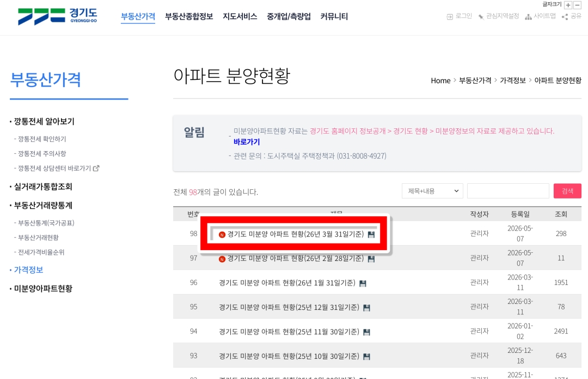Click the blue 바로가기 link in notice
Viewport: 588px width, 379px height.
pyautogui.click(x=247, y=142)
